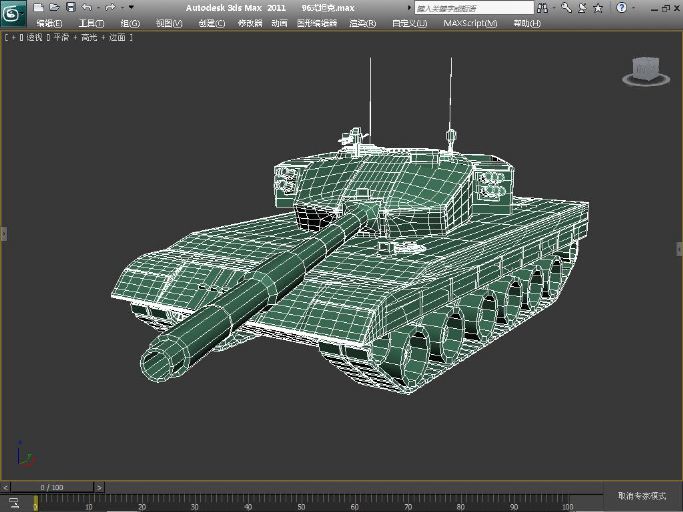Open the 修改器 Modifiers menu
This screenshot has height=512, width=683.
250,24
